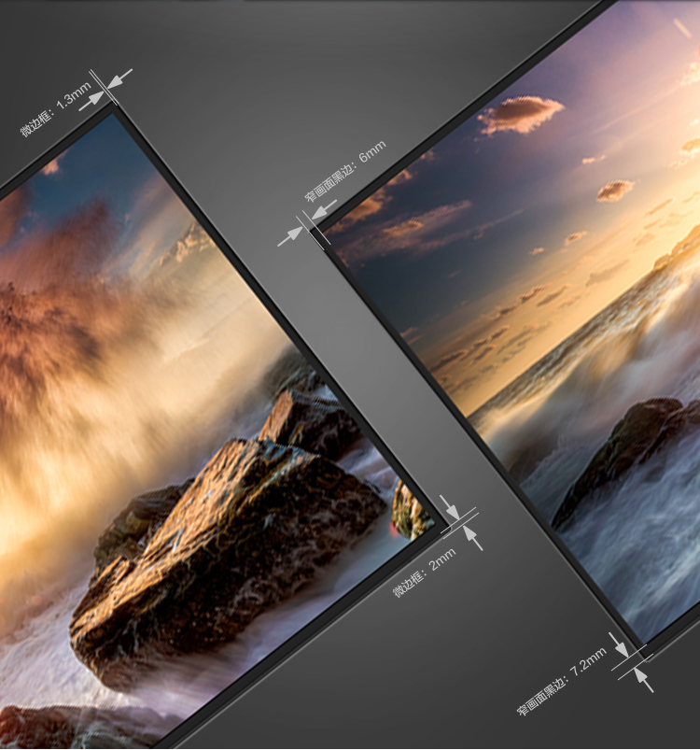Viewport: 700px width, 750px height.
Task: Select the "窄画面黑边: 7.2mm" annotation text
Action: (562, 681)
